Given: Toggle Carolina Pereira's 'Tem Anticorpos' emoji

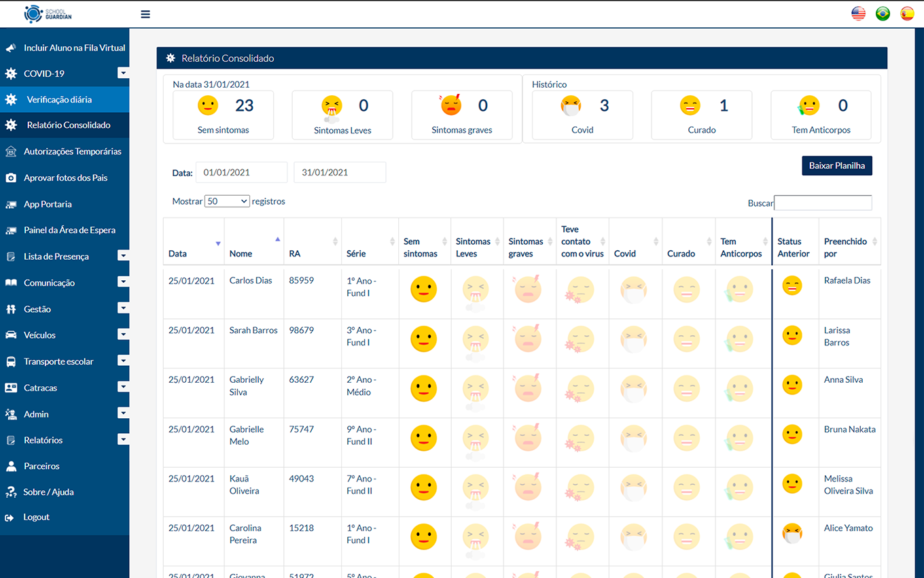Looking at the screenshot, I should (x=739, y=537).
